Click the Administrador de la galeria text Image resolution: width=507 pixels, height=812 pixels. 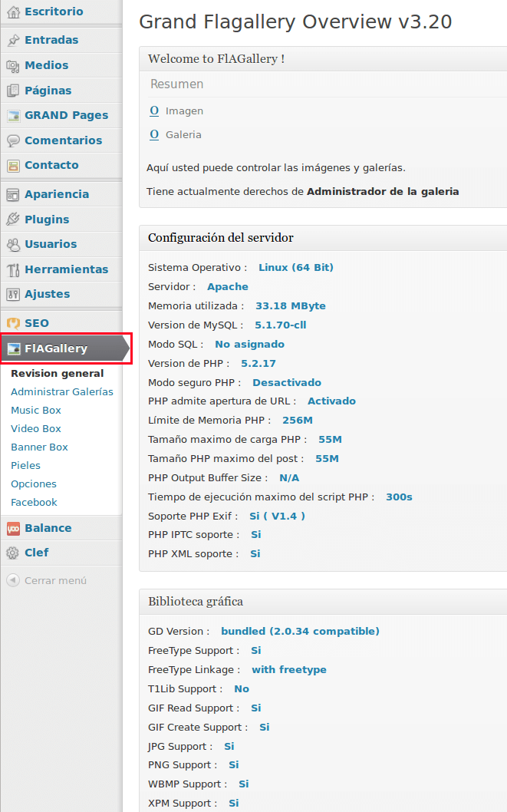click(x=383, y=192)
